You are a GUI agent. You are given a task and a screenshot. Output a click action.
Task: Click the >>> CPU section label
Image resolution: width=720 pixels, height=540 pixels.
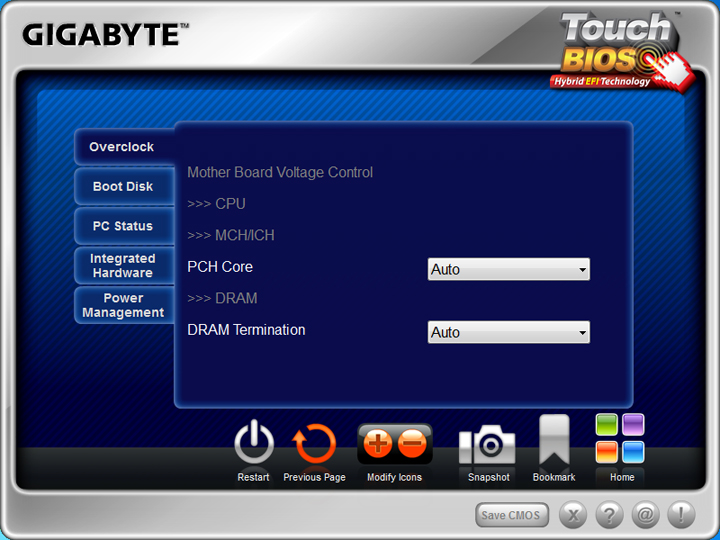[x=216, y=204]
